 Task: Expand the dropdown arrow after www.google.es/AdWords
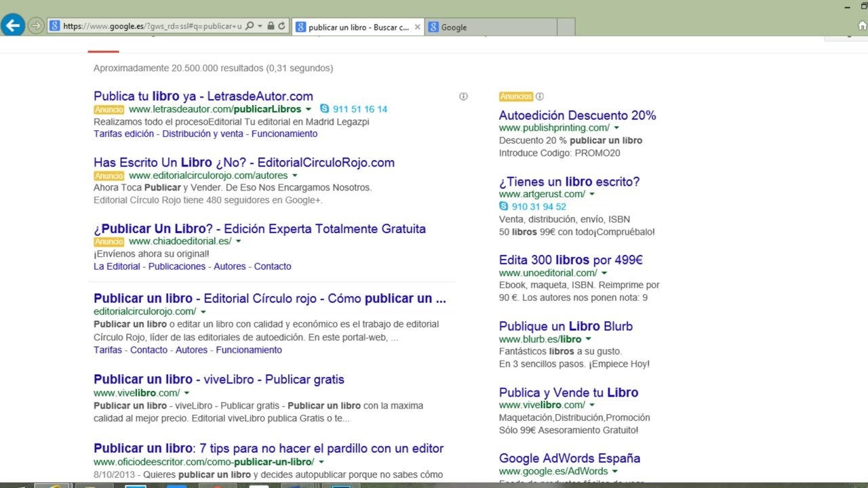pyautogui.click(x=615, y=471)
